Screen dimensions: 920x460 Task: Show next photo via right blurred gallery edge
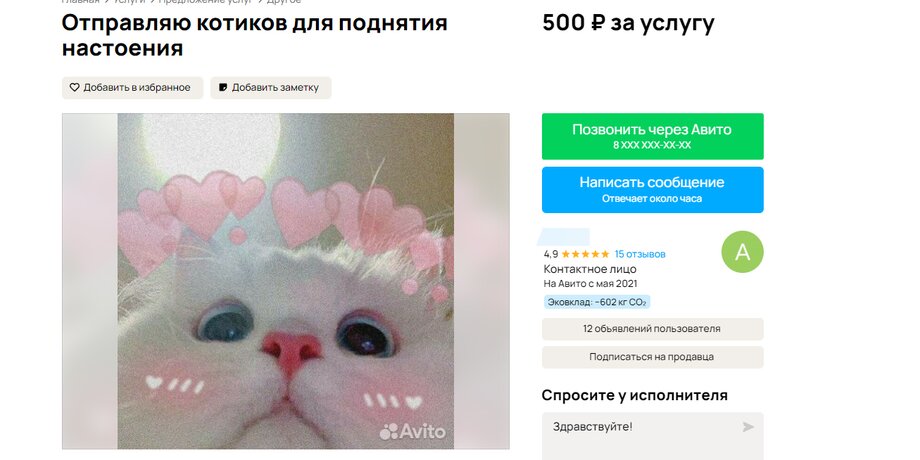(482, 281)
